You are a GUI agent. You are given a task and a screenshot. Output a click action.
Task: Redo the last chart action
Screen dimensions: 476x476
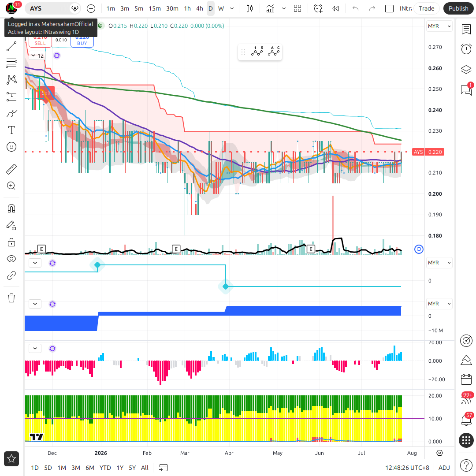[x=372, y=8]
